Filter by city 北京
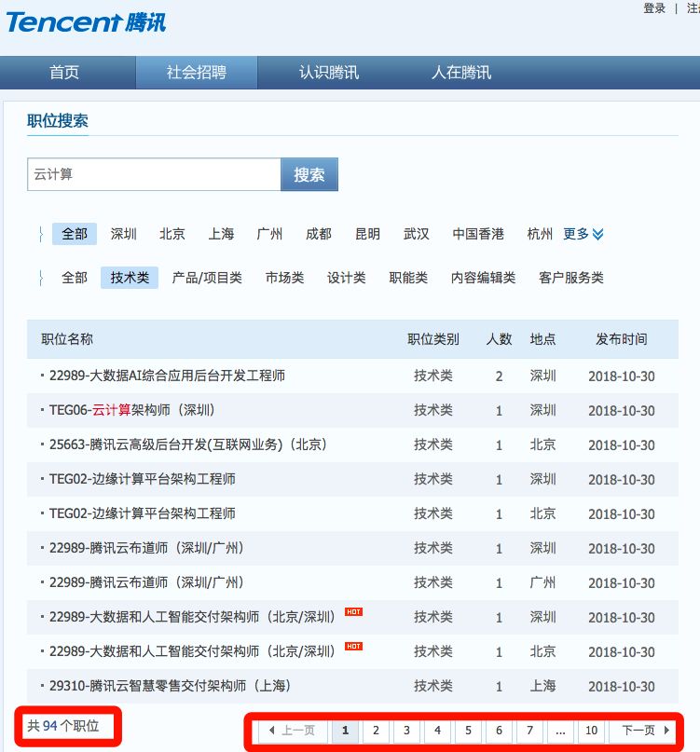The height and width of the screenshot is (752, 700). click(172, 234)
